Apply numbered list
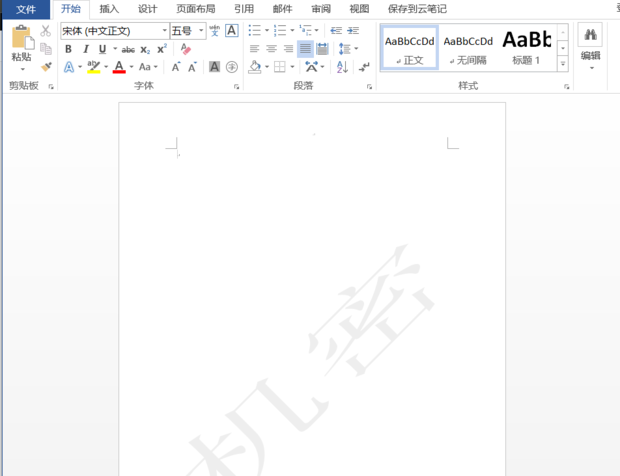 pyautogui.click(x=280, y=30)
